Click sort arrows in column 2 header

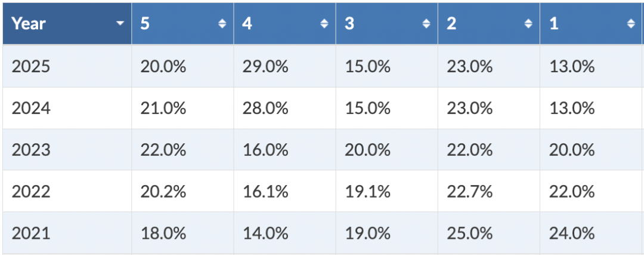click(528, 24)
